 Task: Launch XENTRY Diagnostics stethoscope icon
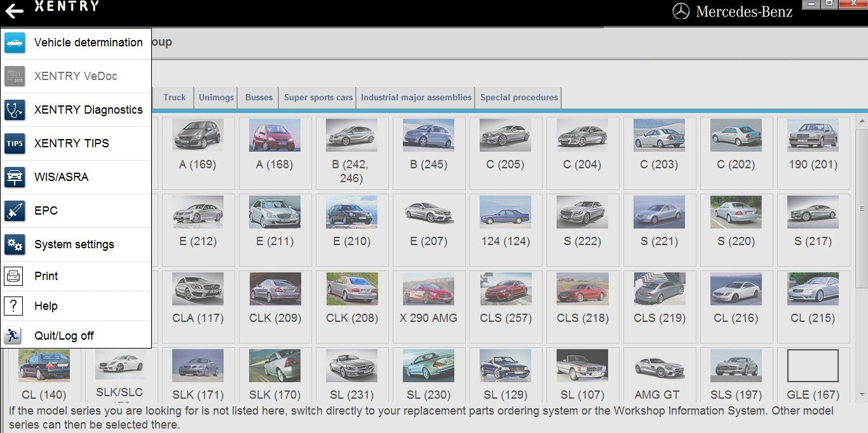pyautogui.click(x=15, y=110)
